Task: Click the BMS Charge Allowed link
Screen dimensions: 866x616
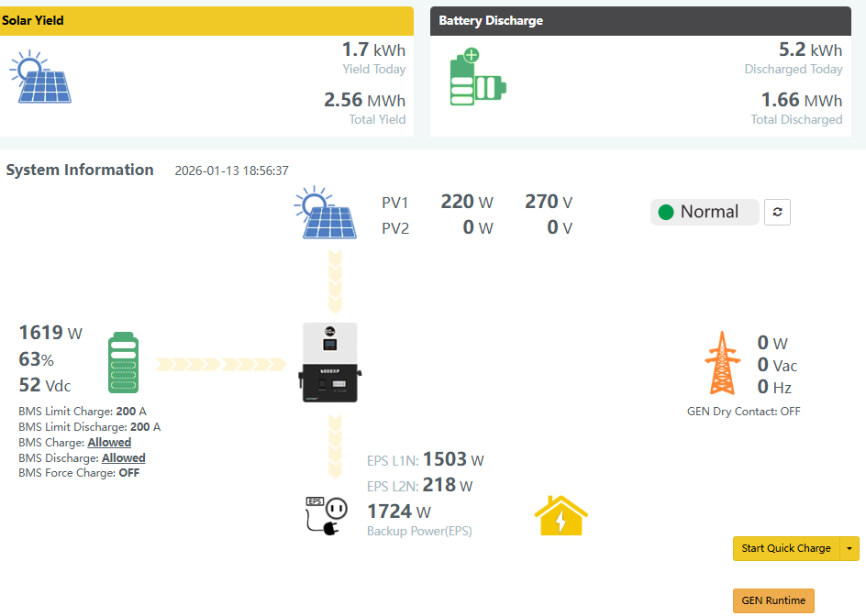Action: [109, 443]
